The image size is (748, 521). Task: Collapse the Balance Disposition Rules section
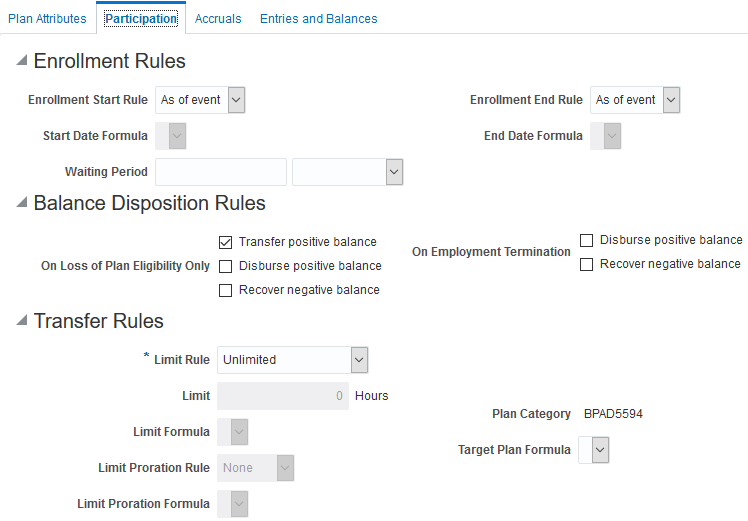point(22,204)
